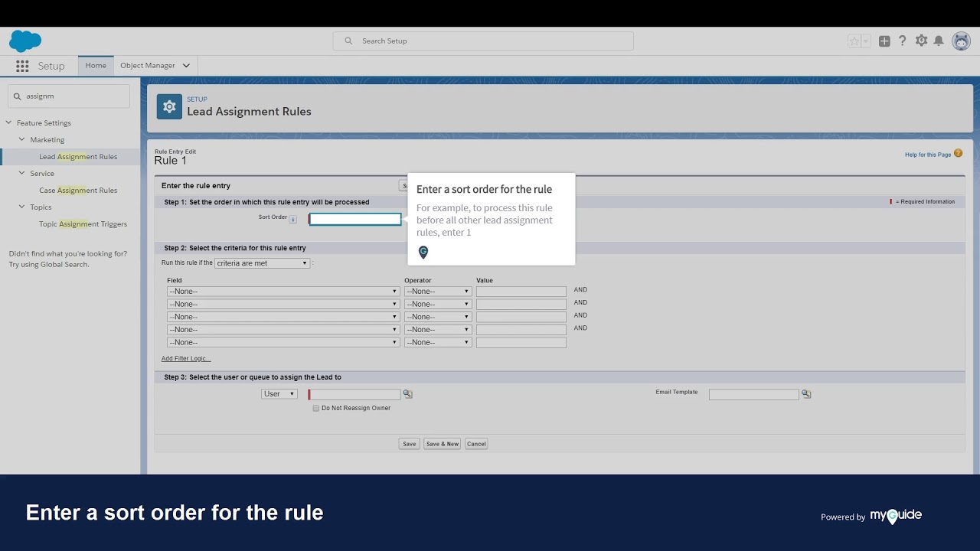Click the fifth row Value field

521,343
